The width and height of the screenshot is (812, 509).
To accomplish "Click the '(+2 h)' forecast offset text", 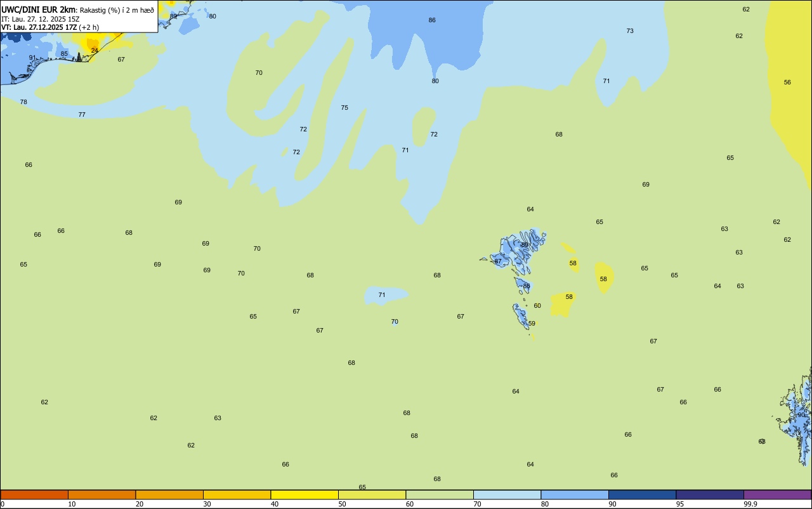I will pyautogui.click(x=89, y=27).
